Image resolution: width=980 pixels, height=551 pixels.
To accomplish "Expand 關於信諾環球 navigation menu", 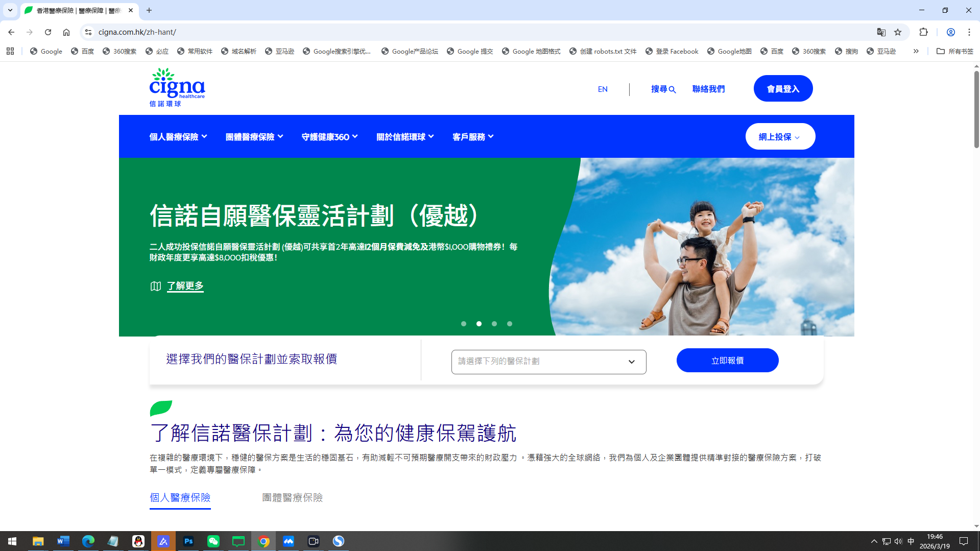I will pos(405,136).
